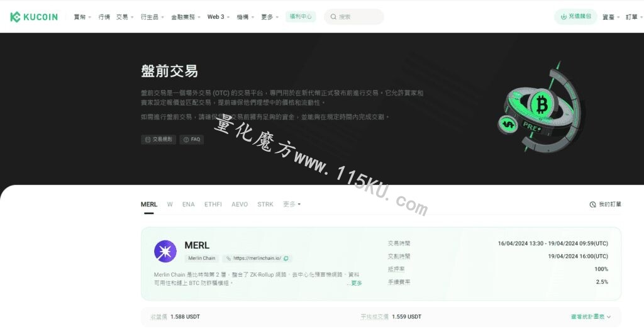Image resolution: width=644 pixels, height=329 pixels.
Task: Open the KuCoin logo home link
Action: [34, 17]
